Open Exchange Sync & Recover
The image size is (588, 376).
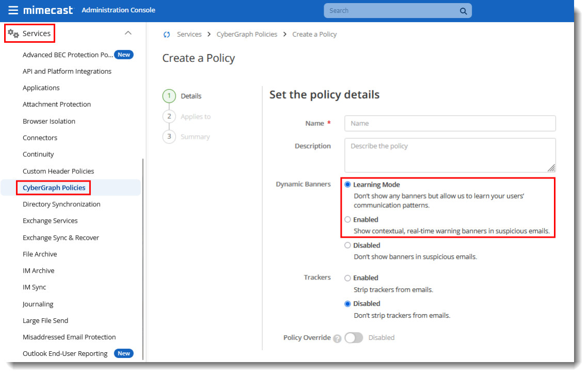[61, 238]
